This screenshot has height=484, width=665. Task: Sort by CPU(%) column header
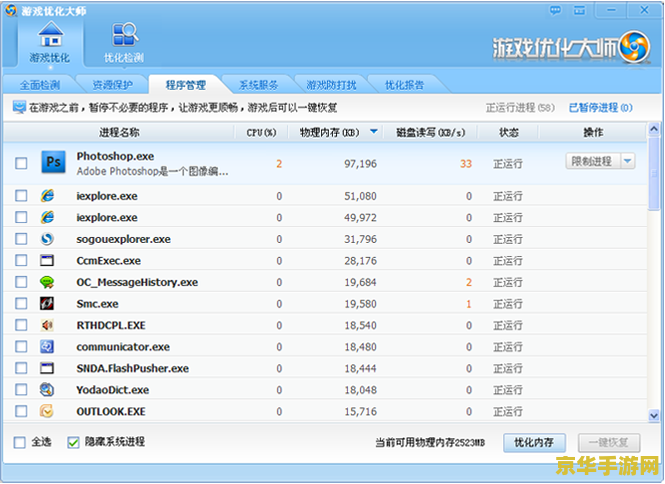[261, 133]
